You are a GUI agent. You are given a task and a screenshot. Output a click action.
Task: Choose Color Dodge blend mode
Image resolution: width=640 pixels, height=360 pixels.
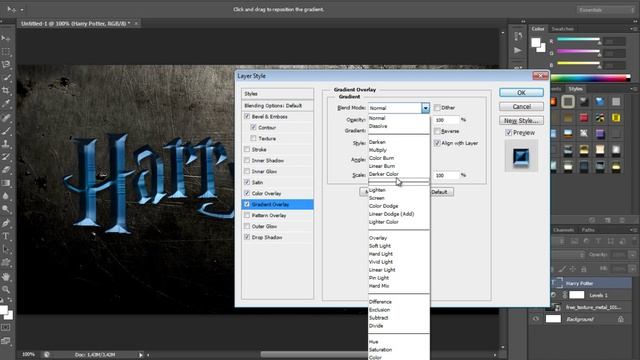399,206
